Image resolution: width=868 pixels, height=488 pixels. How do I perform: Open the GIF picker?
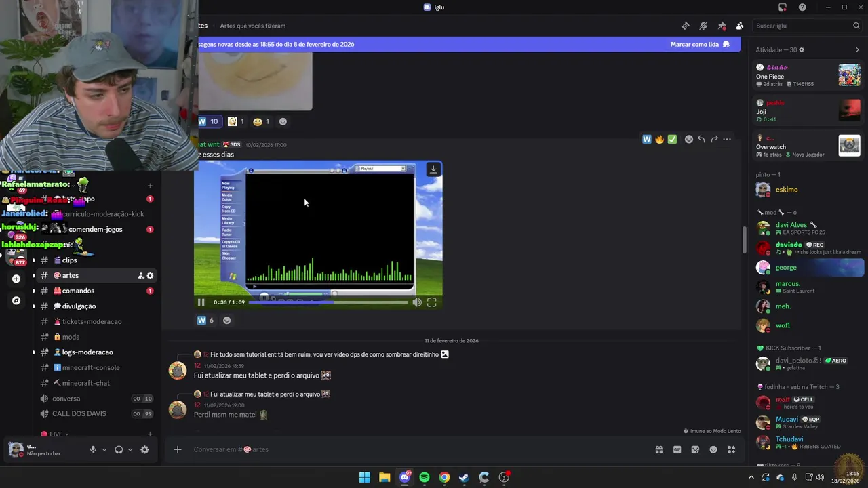click(x=677, y=449)
